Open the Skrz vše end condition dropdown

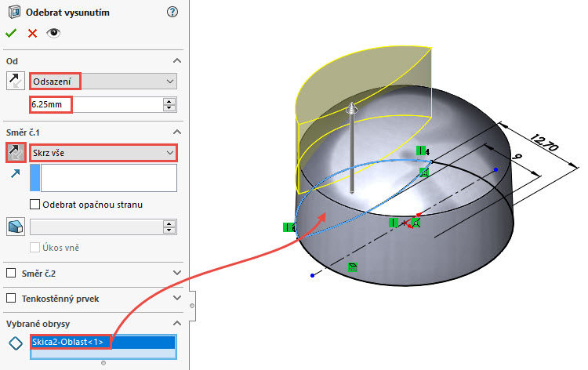click(x=103, y=153)
